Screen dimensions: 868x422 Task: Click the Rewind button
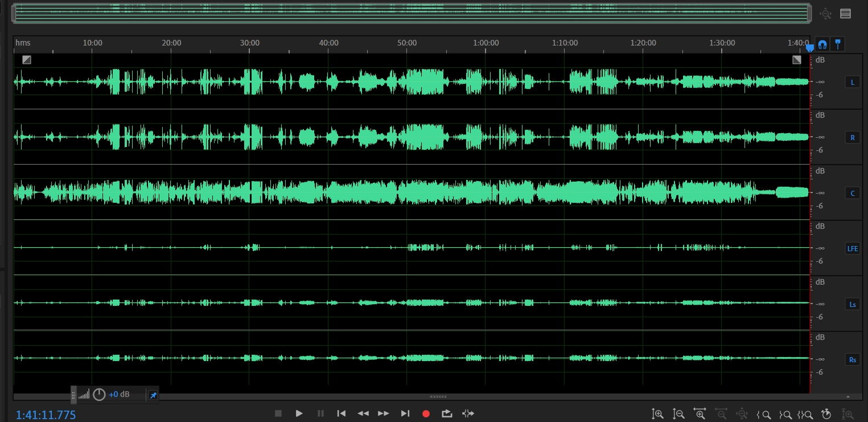pyautogui.click(x=363, y=413)
